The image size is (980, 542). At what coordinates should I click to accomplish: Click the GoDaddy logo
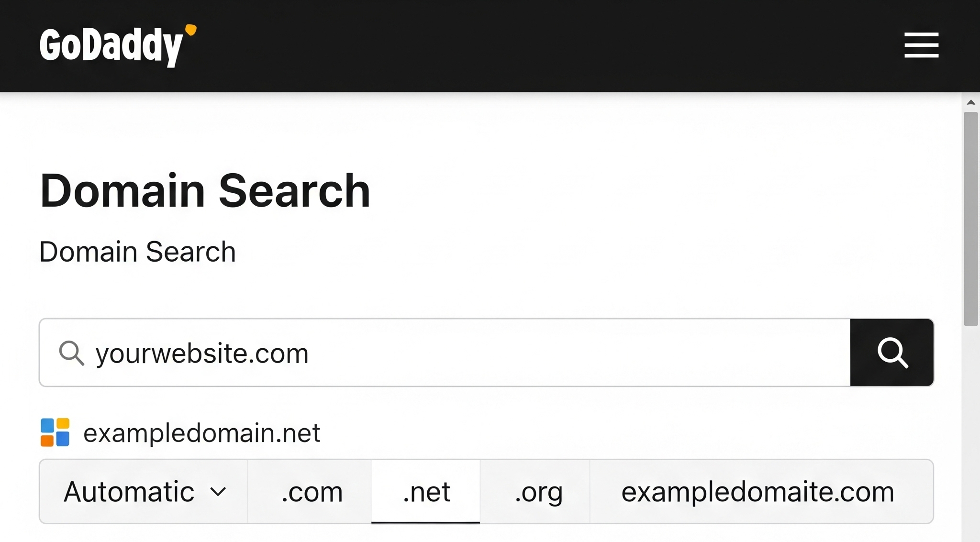(118, 45)
